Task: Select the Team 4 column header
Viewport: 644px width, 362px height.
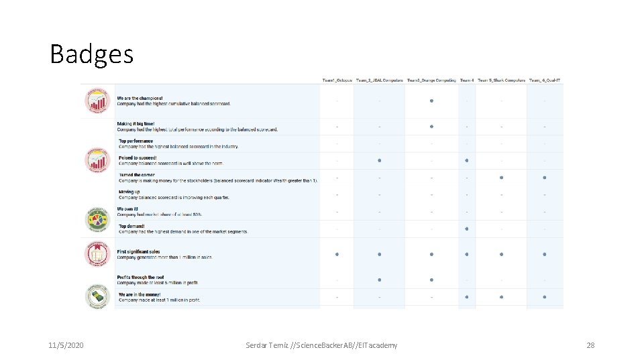Action: click(x=467, y=80)
